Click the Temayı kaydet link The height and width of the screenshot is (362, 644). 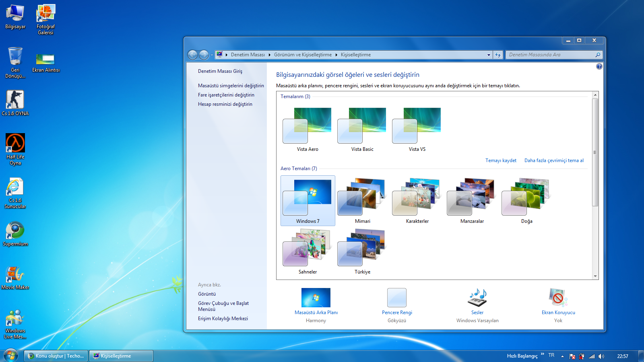[x=501, y=160]
